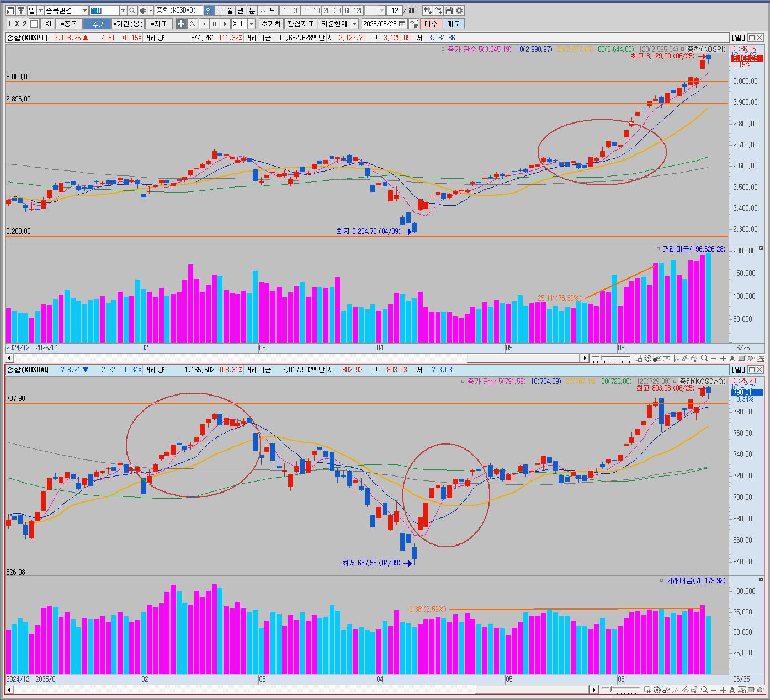
Task: Click the minus zoom-out icon on KOSPI chart bar
Action: [x=713, y=359]
